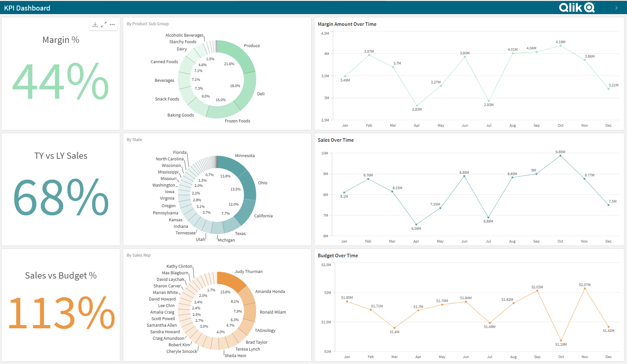Select the California label in state chart
The width and height of the screenshot is (627, 364).
click(263, 216)
